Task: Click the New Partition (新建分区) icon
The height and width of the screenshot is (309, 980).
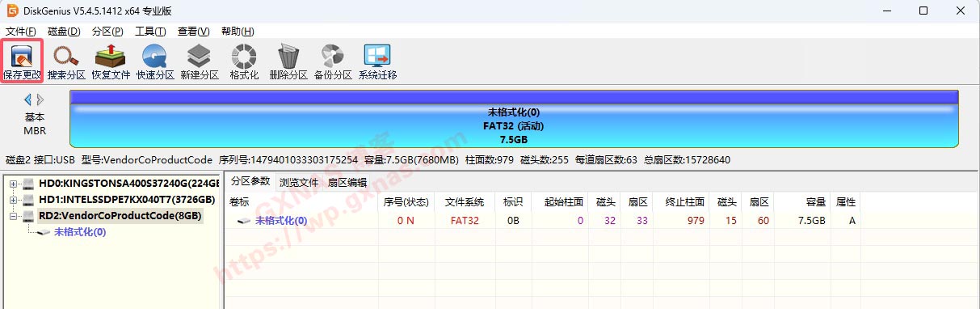Action: pyautogui.click(x=200, y=62)
